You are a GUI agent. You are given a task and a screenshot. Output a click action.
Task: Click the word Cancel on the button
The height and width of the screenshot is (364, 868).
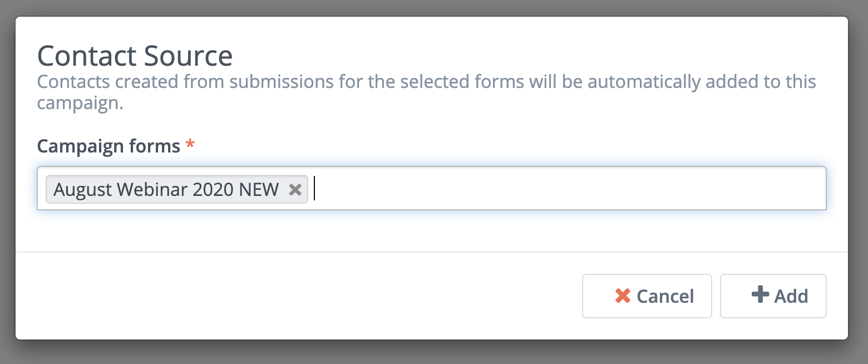[665, 296]
